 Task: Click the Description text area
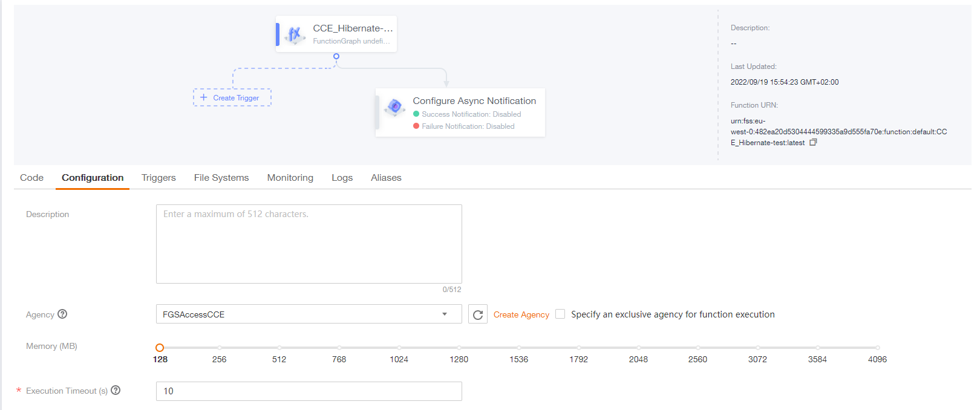coord(309,244)
